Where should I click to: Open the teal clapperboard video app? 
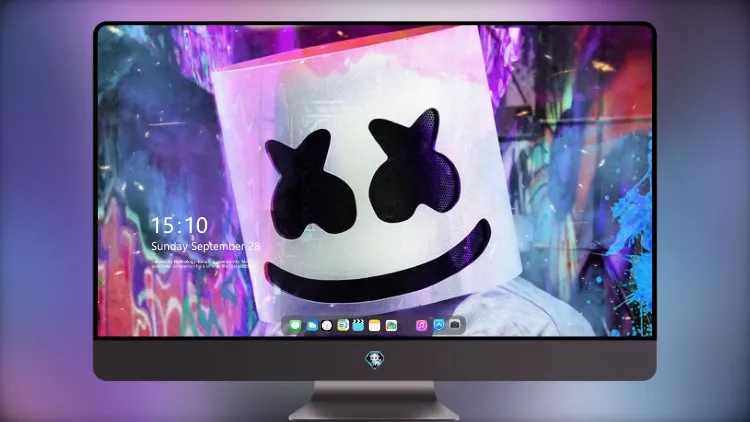click(358, 326)
